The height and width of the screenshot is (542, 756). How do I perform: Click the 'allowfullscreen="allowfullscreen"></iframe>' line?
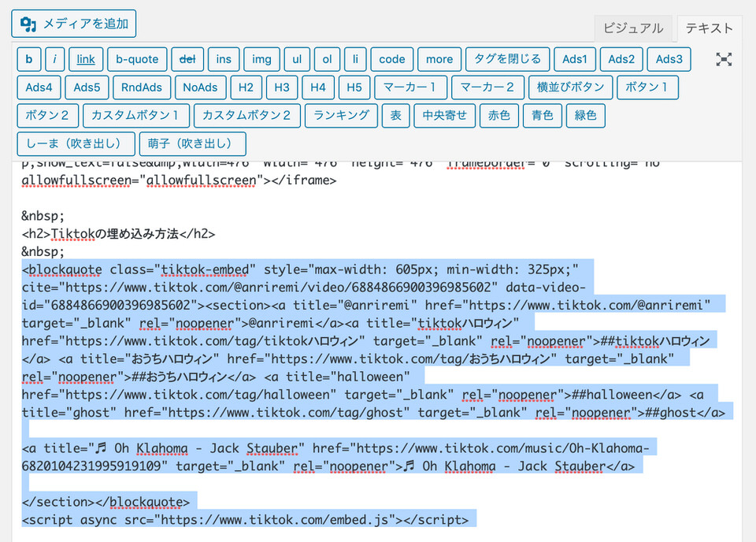[x=180, y=180]
